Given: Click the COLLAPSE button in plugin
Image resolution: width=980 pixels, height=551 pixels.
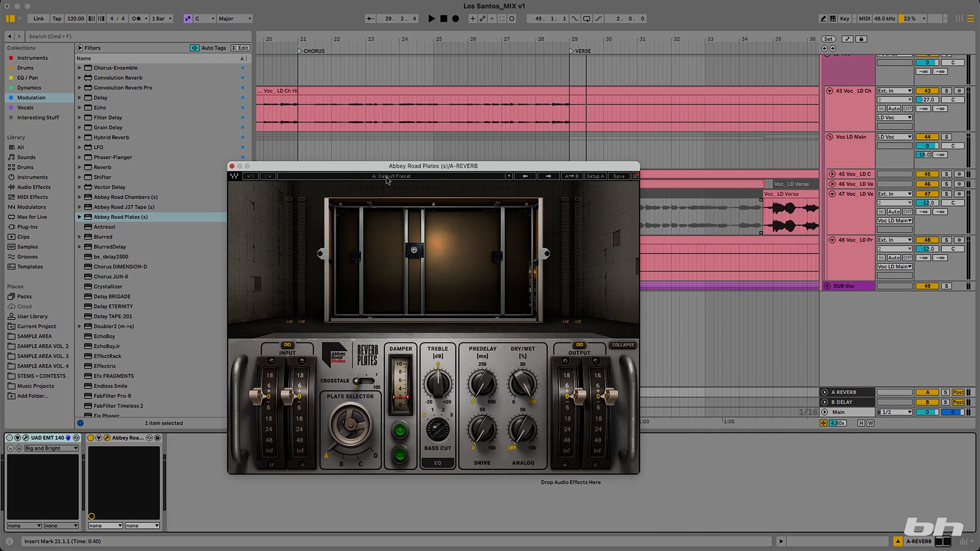Looking at the screenshot, I should click(623, 345).
